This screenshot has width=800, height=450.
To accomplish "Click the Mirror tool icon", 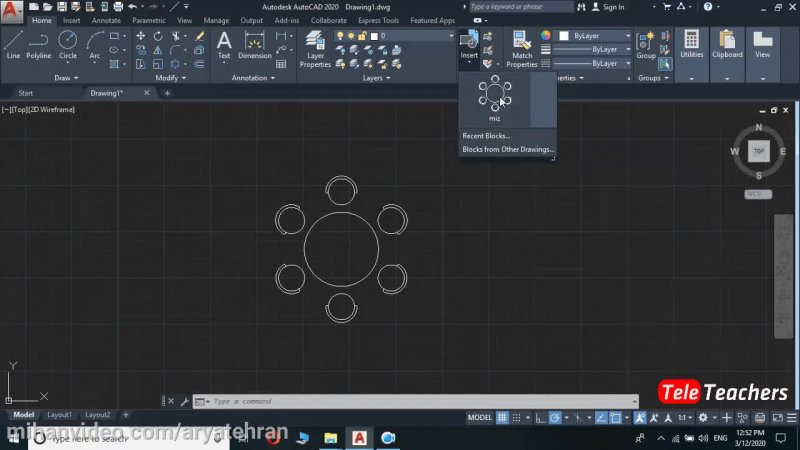I will coord(158,50).
